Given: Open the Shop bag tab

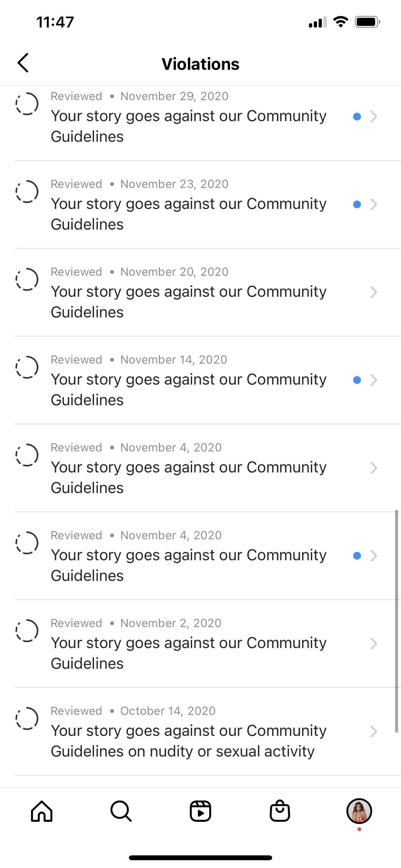Looking at the screenshot, I should (x=280, y=811).
